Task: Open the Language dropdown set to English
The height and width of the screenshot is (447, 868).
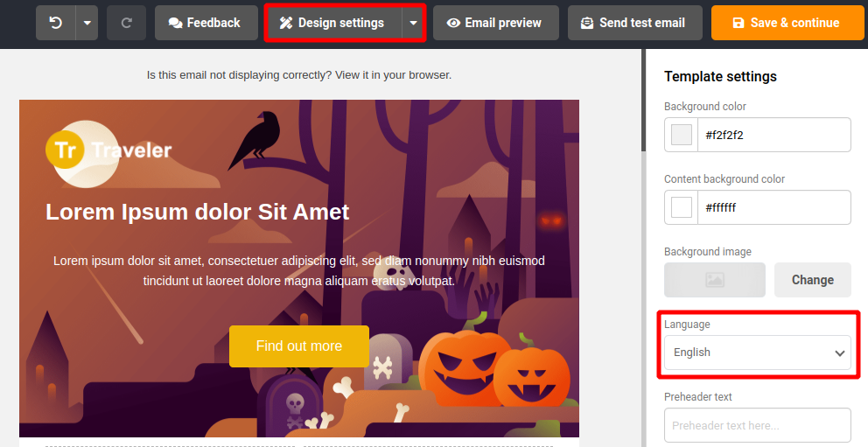Action: click(757, 353)
